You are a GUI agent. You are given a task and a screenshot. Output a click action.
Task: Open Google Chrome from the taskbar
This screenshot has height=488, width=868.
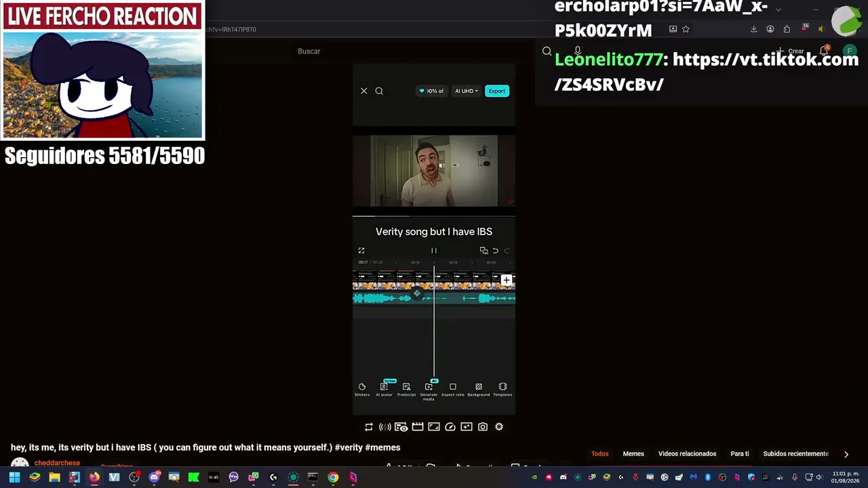[x=333, y=477]
